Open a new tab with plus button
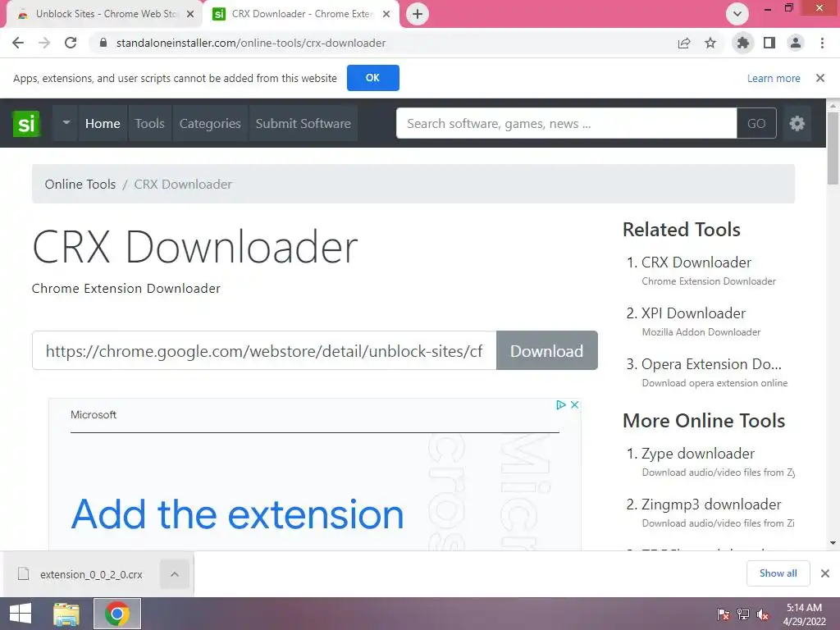 click(418, 14)
